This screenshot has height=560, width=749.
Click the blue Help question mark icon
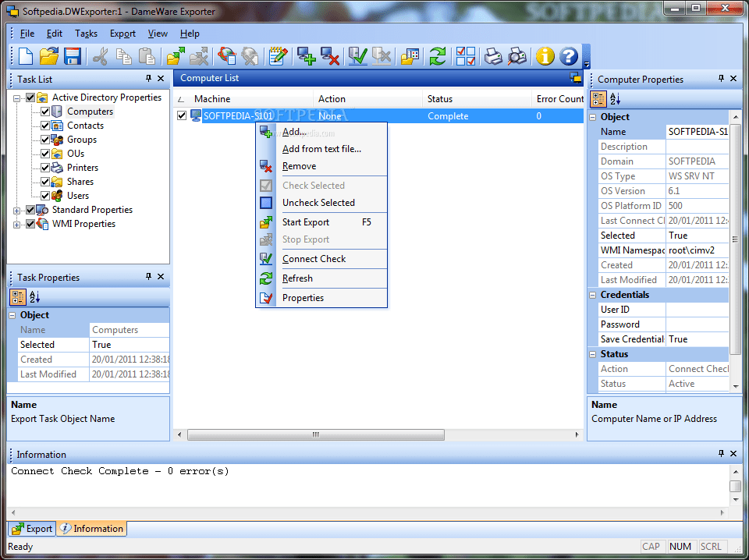[x=568, y=56]
